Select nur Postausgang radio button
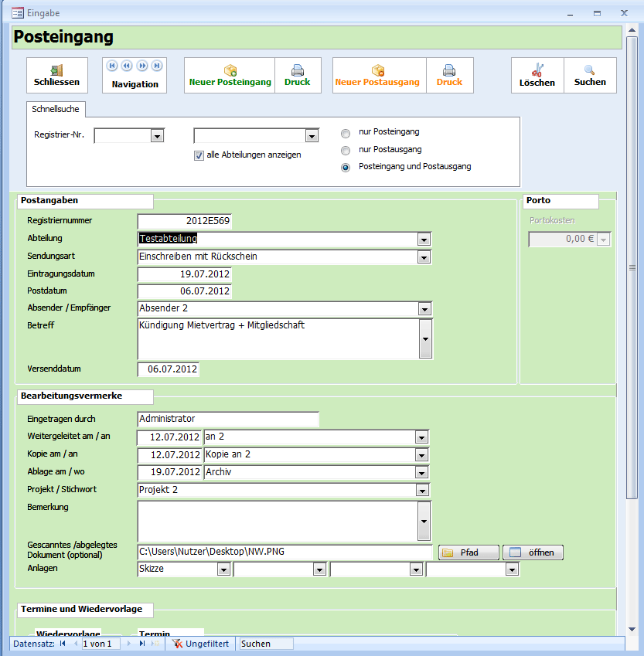The height and width of the screenshot is (656, 644). (346, 151)
